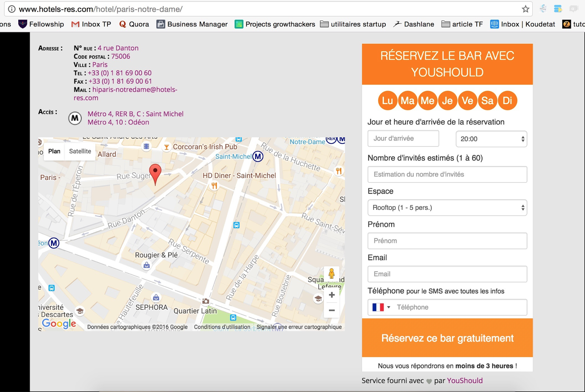Open the Dashlane bookmark
The height and width of the screenshot is (392, 585).
click(414, 24)
